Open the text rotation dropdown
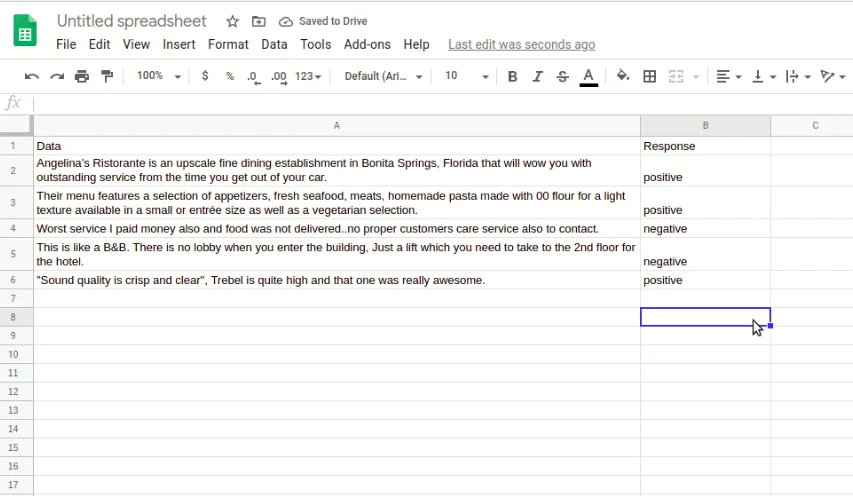 click(832, 77)
